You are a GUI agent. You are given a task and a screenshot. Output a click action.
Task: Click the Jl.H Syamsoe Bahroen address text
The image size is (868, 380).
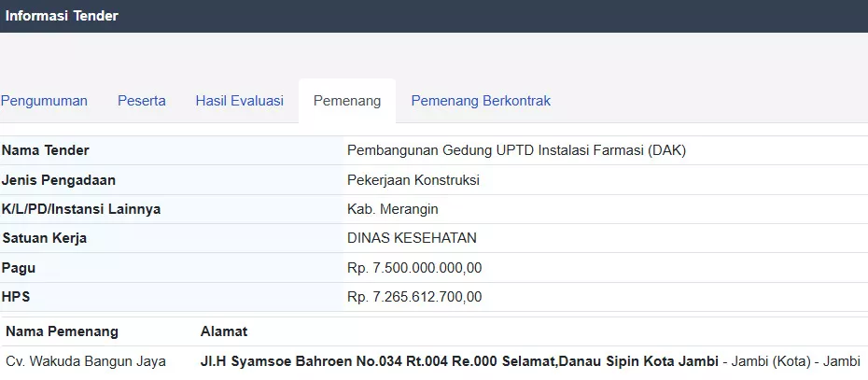point(459,361)
